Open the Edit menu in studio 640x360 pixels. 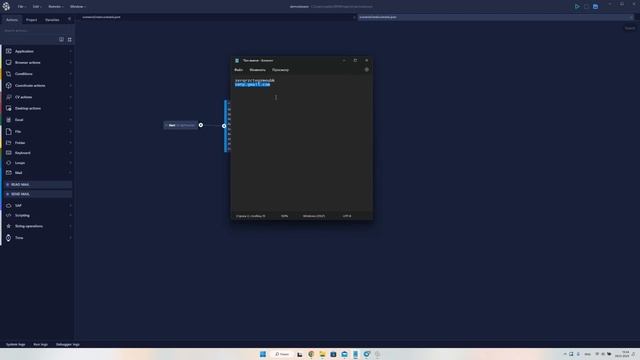[36, 7]
